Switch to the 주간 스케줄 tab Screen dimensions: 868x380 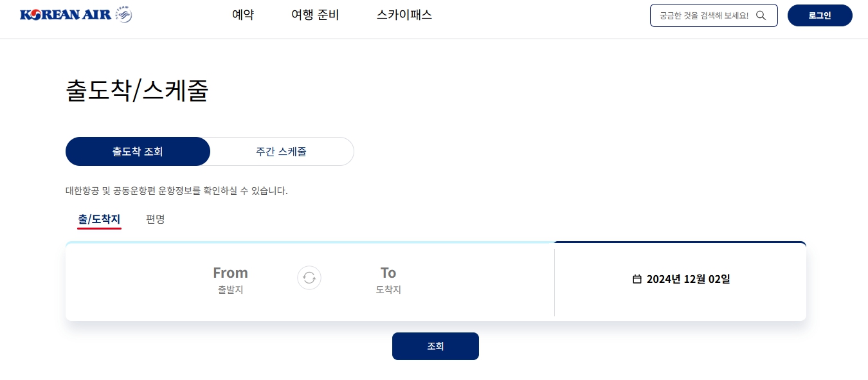pyautogui.click(x=281, y=151)
